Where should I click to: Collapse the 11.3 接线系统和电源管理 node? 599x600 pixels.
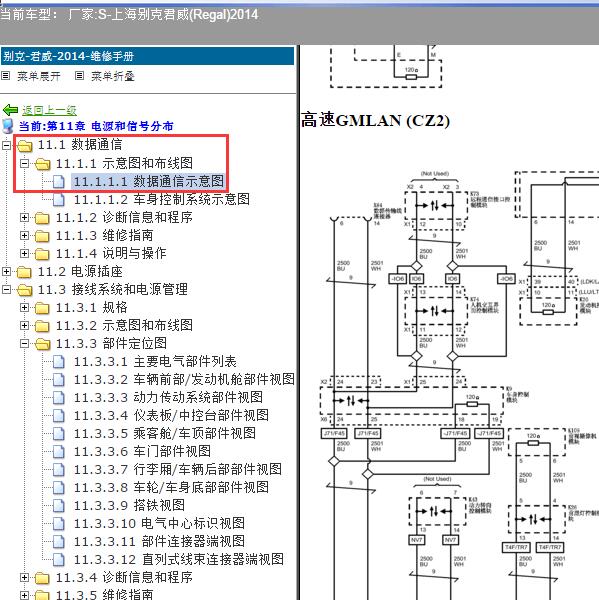click(x=6, y=289)
